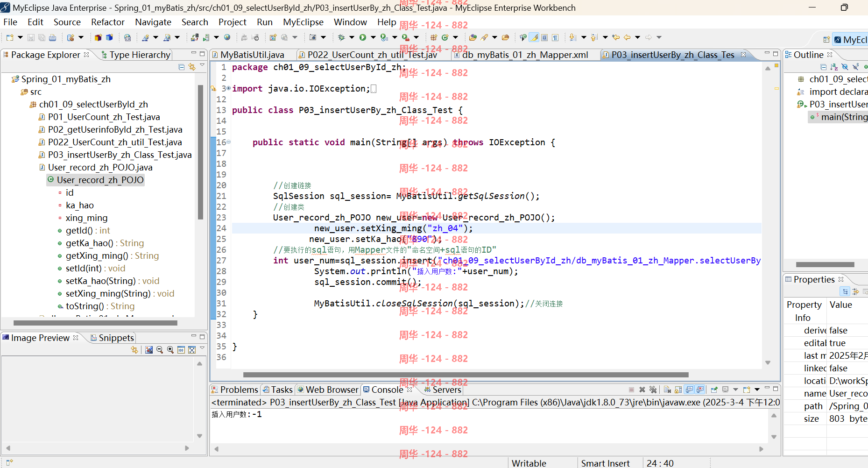Click the Back navigation arrow in toolbar
The image size is (868, 468).
(x=627, y=37)
